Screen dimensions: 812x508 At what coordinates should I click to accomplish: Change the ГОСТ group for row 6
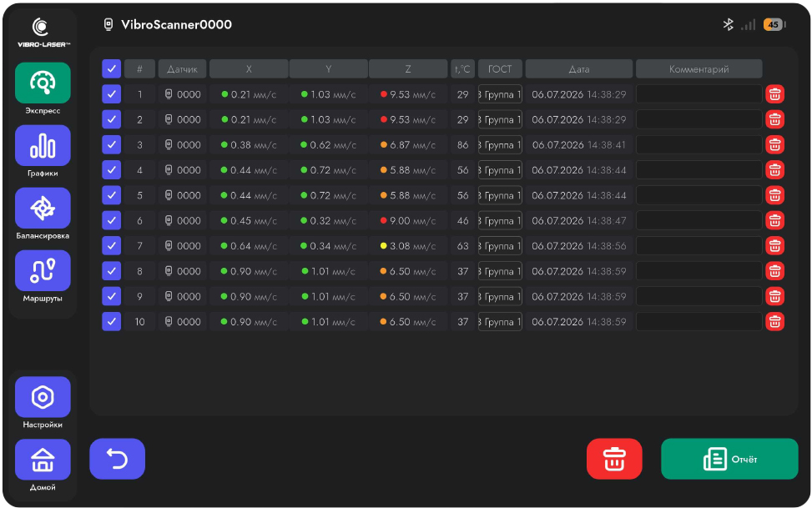(x=500, y=220)
